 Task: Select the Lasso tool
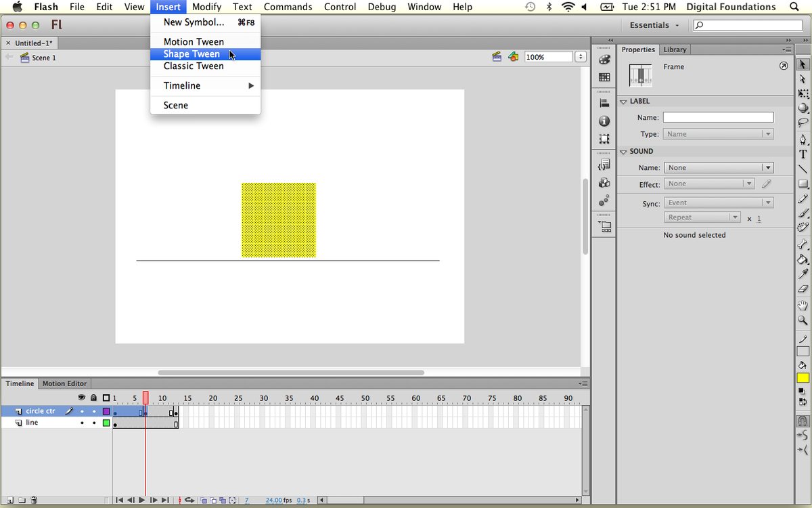click(803, 123)
